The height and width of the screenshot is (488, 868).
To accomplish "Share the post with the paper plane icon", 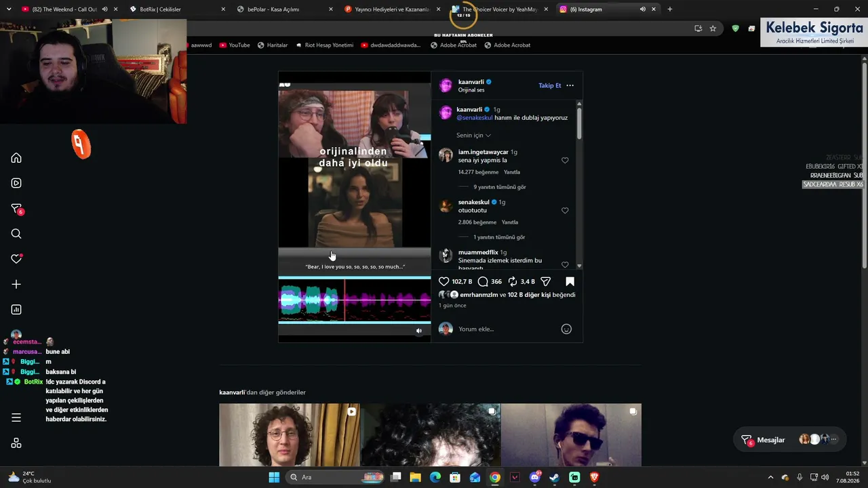I will pyautogui.click(x=545, y=281).
